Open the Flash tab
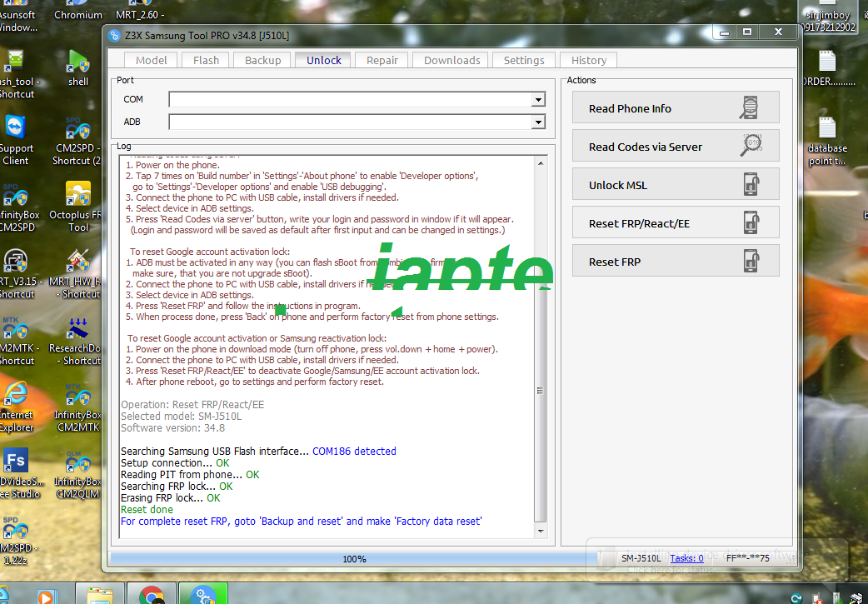This screenshot has height=604, width=868. [206, 60]
